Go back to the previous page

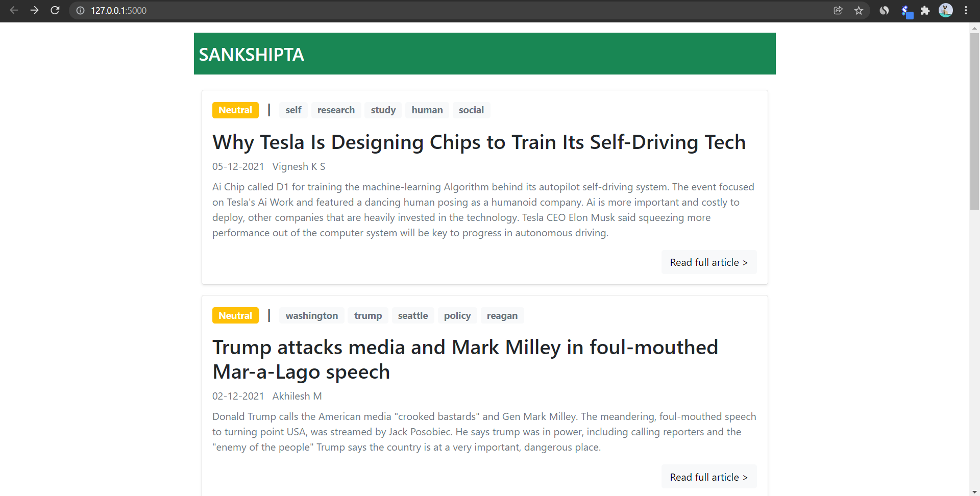coord(14,10)
